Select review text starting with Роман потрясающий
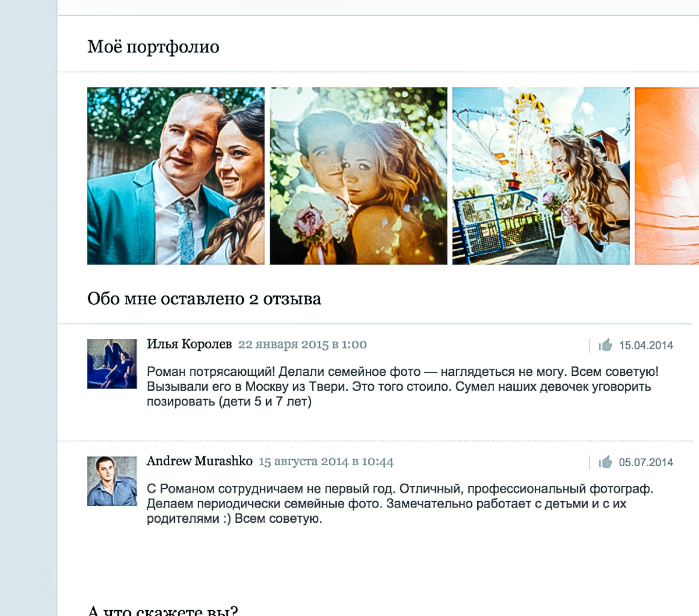This screenshot has width=699, height=616. tap(402, 386)
